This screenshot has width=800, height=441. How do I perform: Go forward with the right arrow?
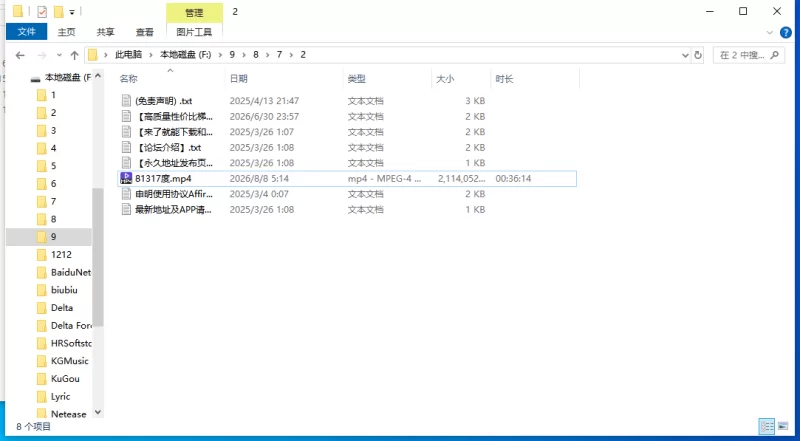tap(42, 55)
